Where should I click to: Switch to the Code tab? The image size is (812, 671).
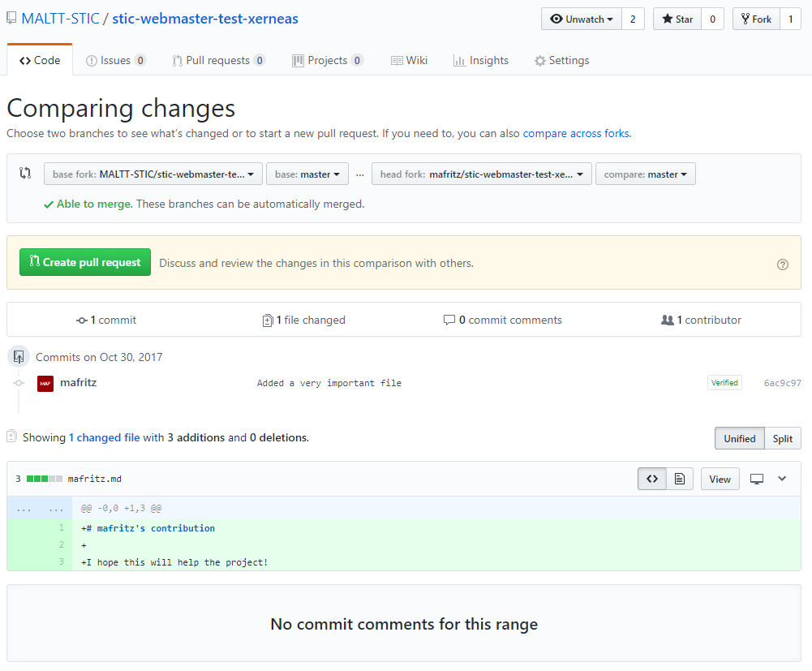click(x=40, y=60)
